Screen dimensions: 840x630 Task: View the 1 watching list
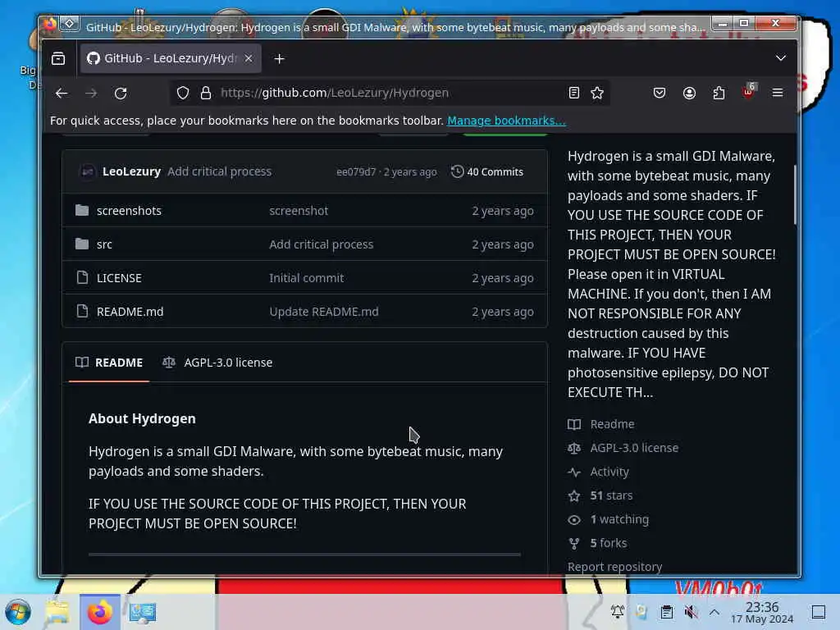click(619, 519)
